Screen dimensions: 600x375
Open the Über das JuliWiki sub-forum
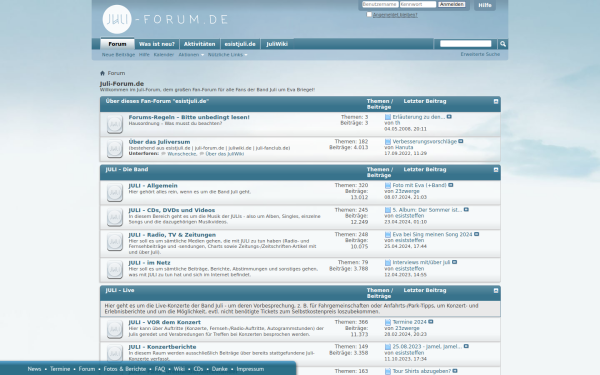[225, 154]
